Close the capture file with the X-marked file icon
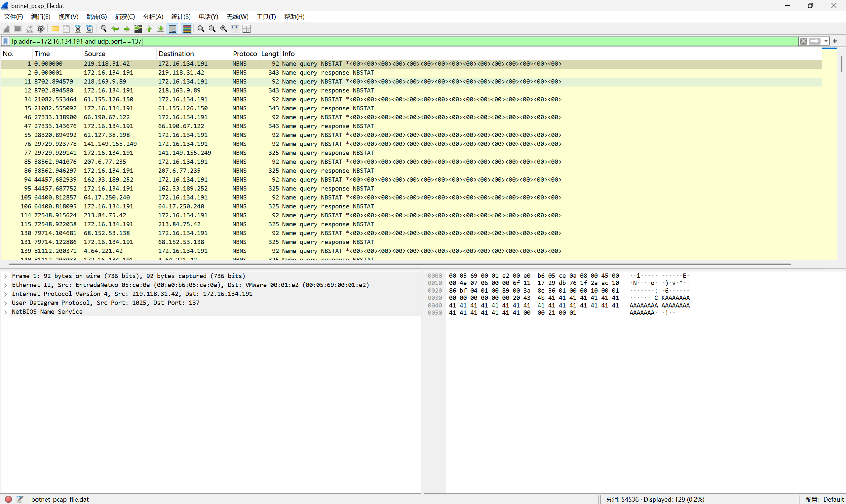This screenshot has width=846, height=504. [x=78, y=29]
